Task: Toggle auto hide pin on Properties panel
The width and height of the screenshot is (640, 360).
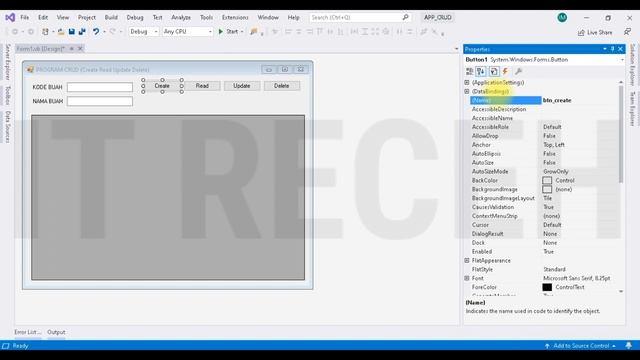Action: pos(613,49)
